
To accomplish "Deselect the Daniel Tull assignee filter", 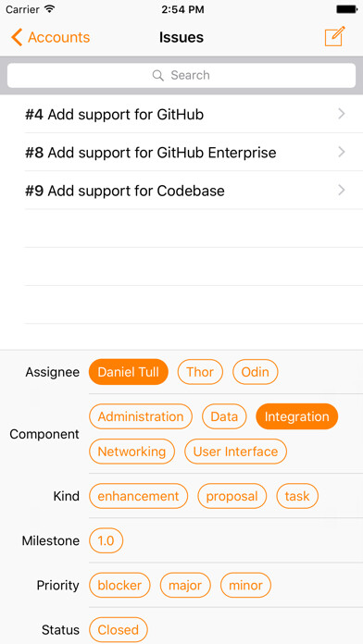I will [x=129, y=372].
